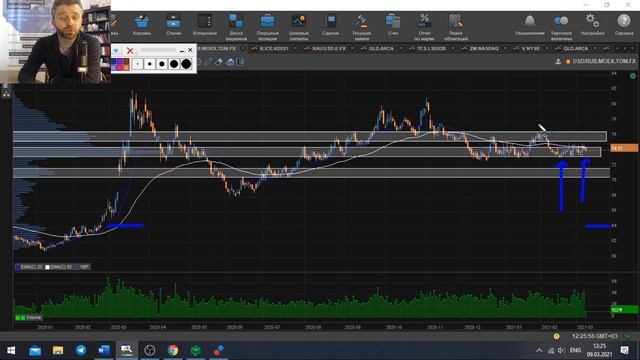Select the eraser tool in chart toolbar
This screenshot has width=640, height=360.
point(219,62)
